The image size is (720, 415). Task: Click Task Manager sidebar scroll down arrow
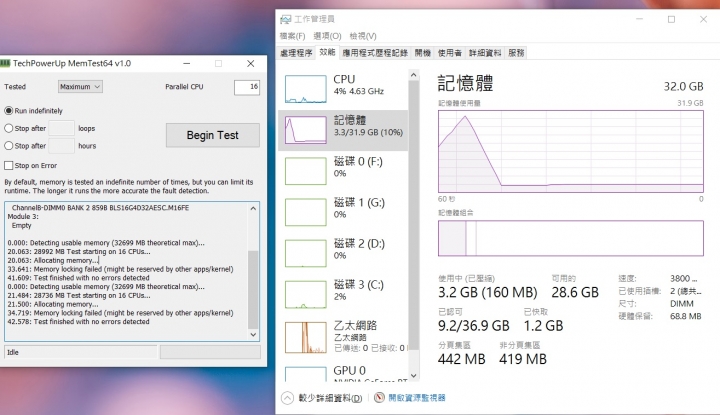414,376
